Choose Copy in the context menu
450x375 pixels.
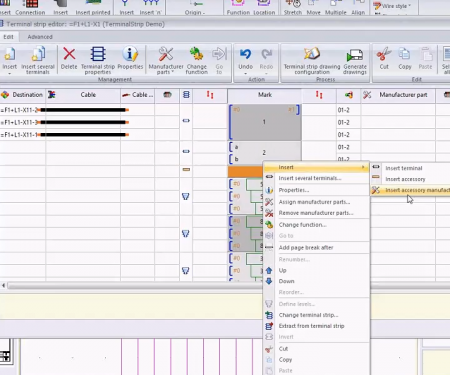point(285,360)
